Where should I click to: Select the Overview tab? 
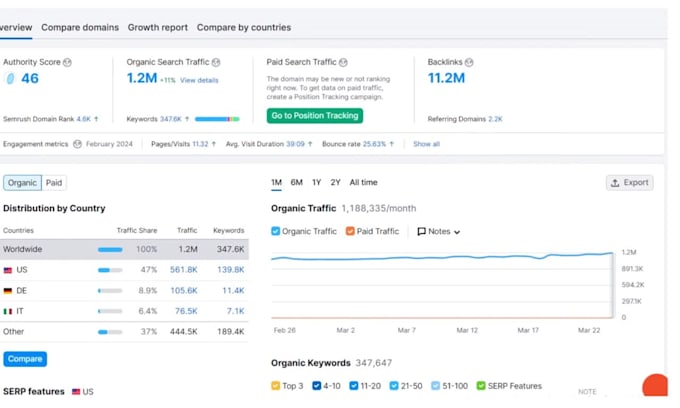click(x=16, y=27)
